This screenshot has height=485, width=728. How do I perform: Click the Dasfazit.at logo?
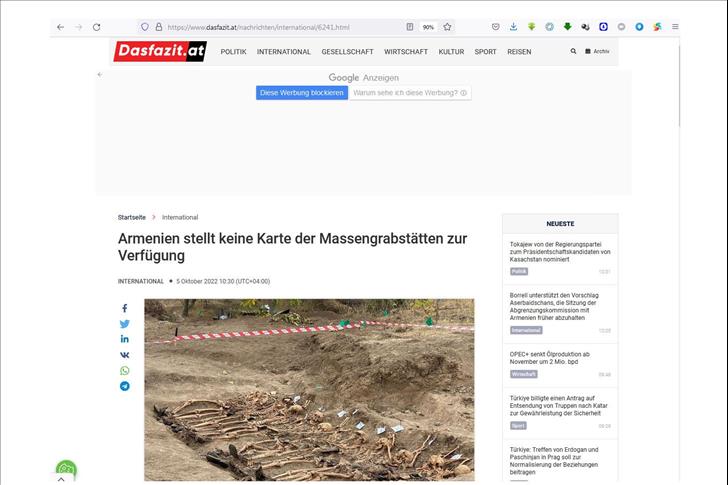click(x=159, y=50)
